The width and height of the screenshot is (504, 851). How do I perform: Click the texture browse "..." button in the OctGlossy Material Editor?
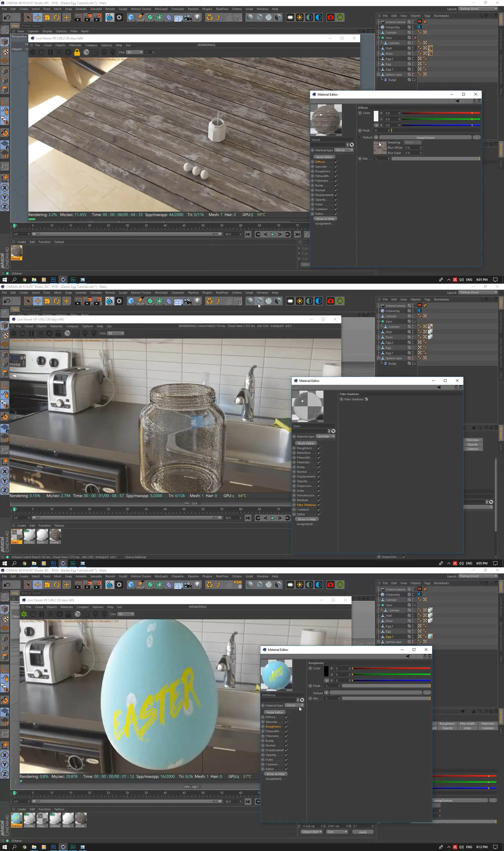427,693
